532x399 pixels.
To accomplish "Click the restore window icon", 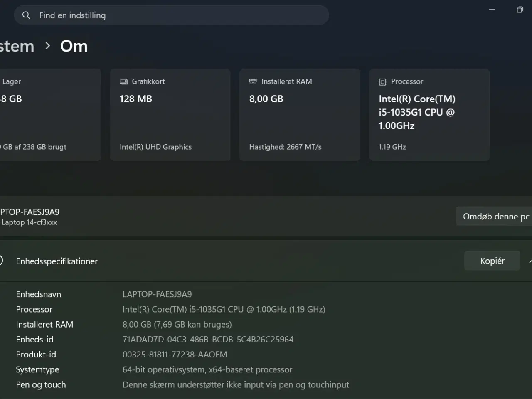I will (520, 10).
